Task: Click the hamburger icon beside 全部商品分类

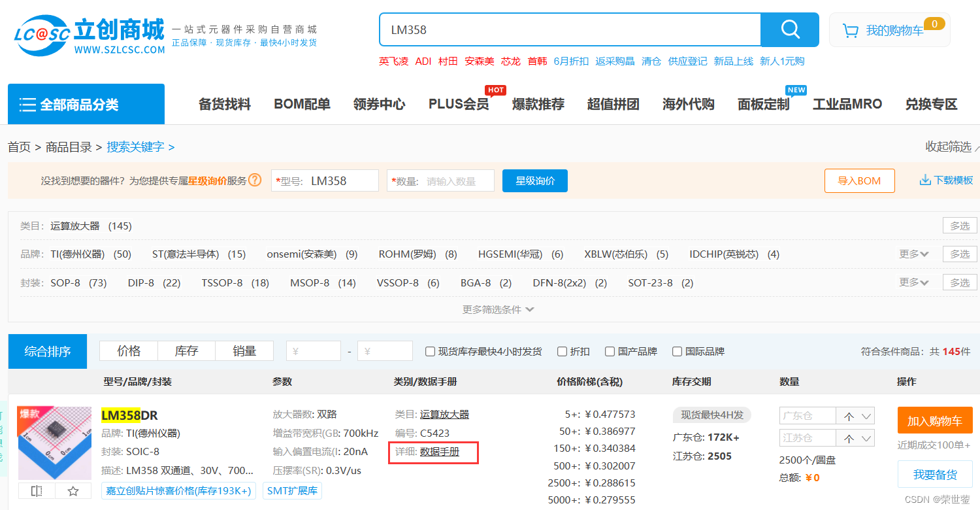Action: point(27,105)
